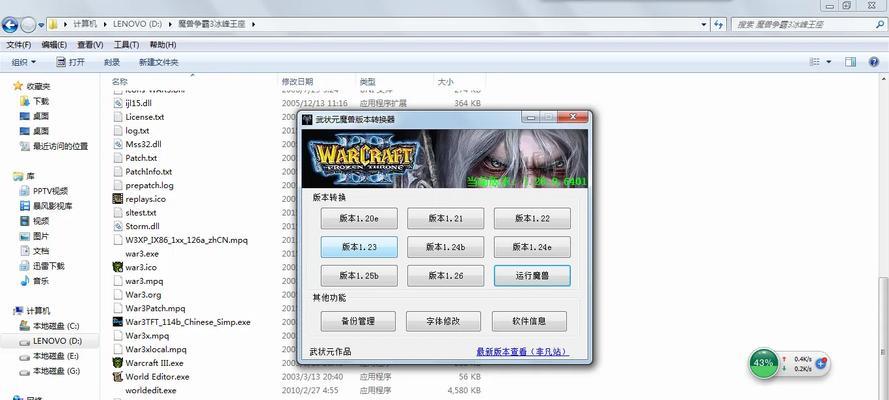Image resolution: width=889 pixels, height=400 pixels.
Task: Select the Storm.dll file icon
Action: click(x=117, y=226)
